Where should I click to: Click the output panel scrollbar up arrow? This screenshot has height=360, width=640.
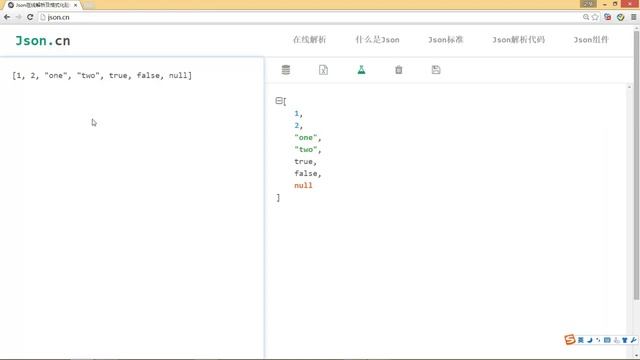(629, 87)
